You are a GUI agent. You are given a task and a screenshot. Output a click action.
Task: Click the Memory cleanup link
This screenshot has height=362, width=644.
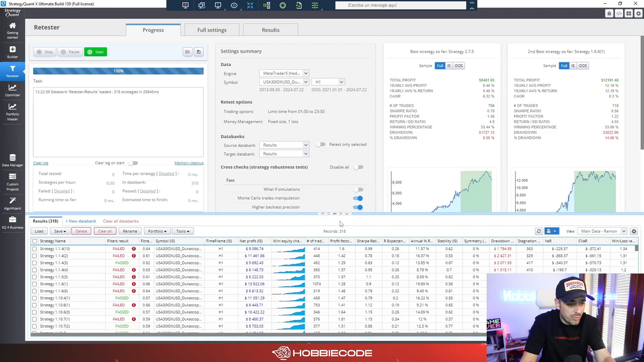[189, 163]
